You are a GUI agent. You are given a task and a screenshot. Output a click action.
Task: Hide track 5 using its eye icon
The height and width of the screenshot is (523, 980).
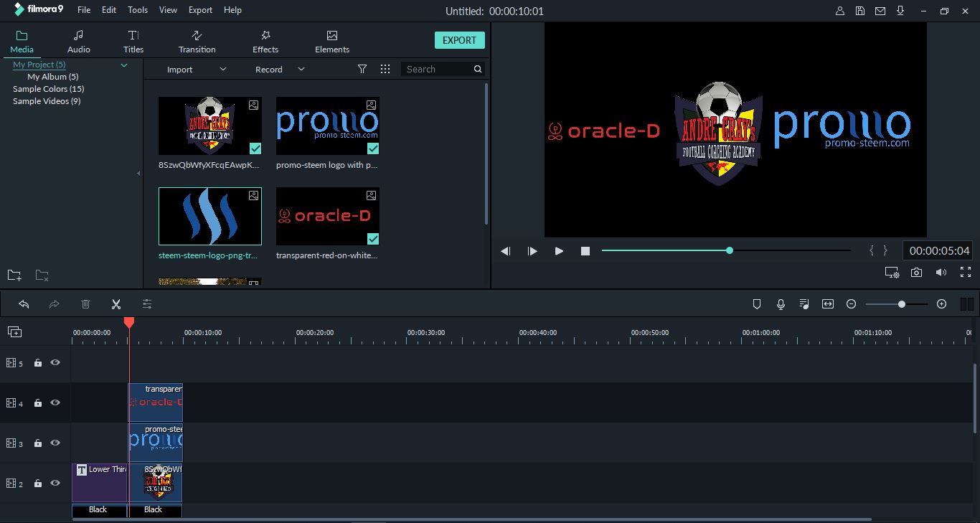tap(55, 363)
